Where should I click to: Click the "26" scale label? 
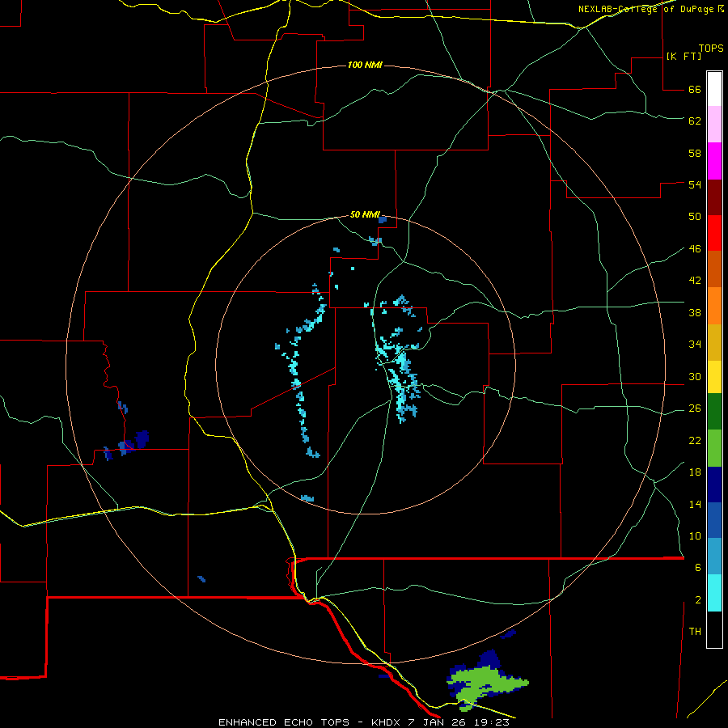click(x=695, y=408)
